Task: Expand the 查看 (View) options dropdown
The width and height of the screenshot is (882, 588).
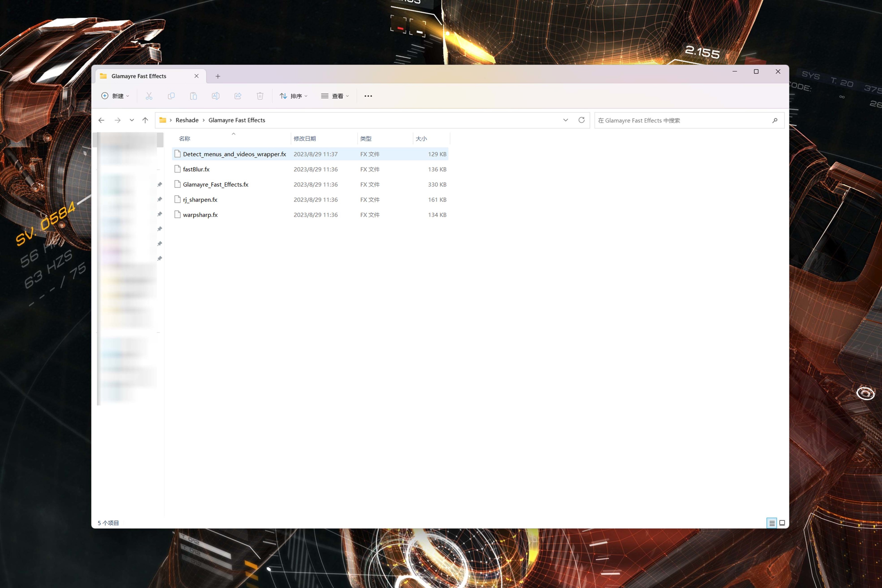Action: pos(335,96)
